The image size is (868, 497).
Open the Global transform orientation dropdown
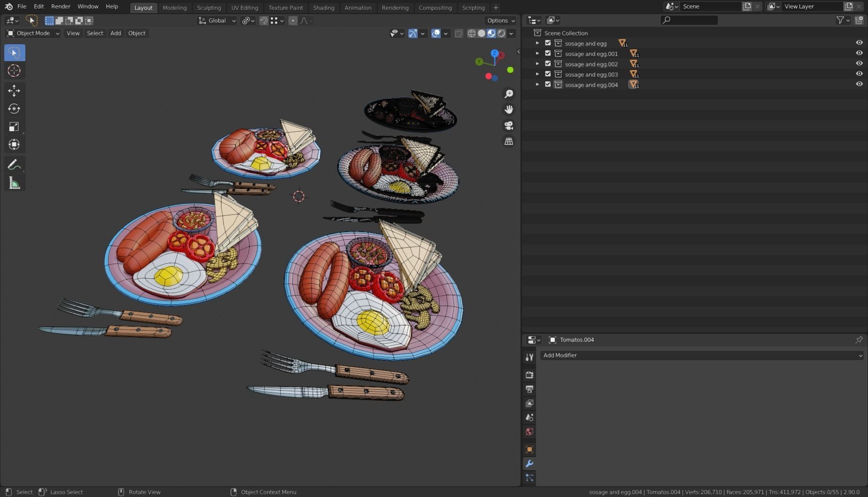pyautogui.click(x=217, y=21)
